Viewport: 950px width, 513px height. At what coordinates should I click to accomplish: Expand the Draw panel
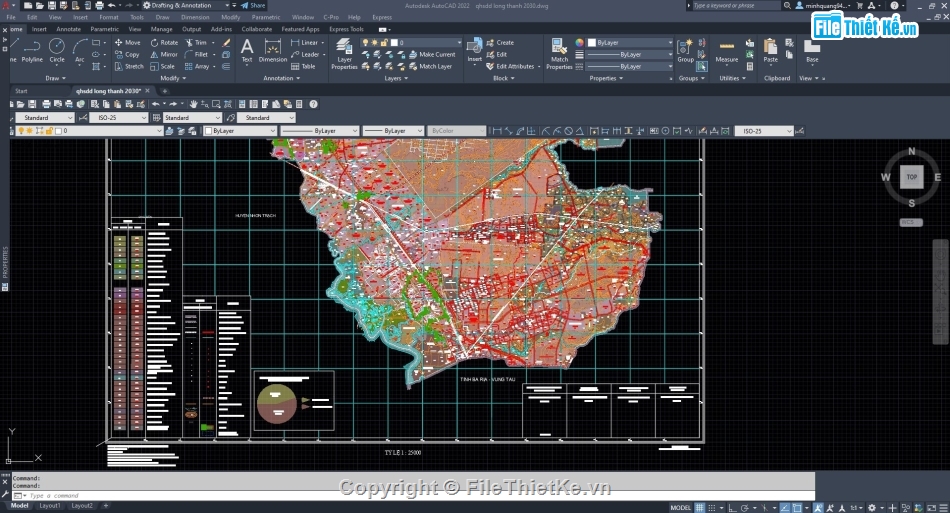(55, 78)
